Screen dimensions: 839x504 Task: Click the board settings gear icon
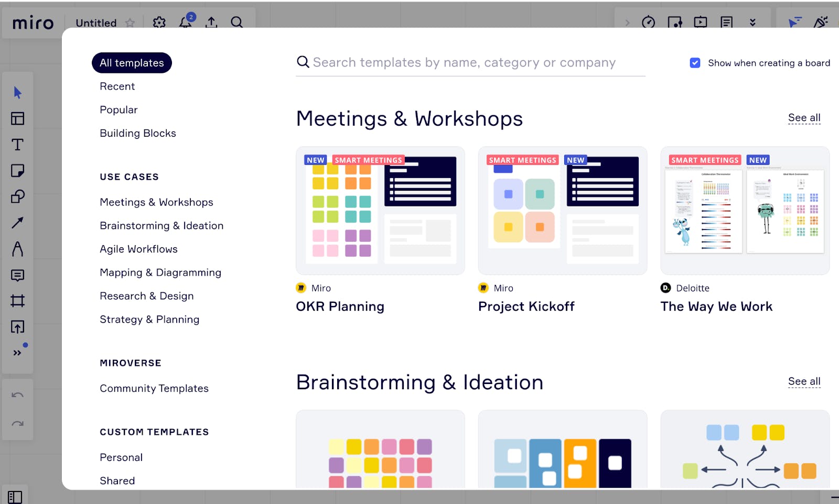coord(159,23)
